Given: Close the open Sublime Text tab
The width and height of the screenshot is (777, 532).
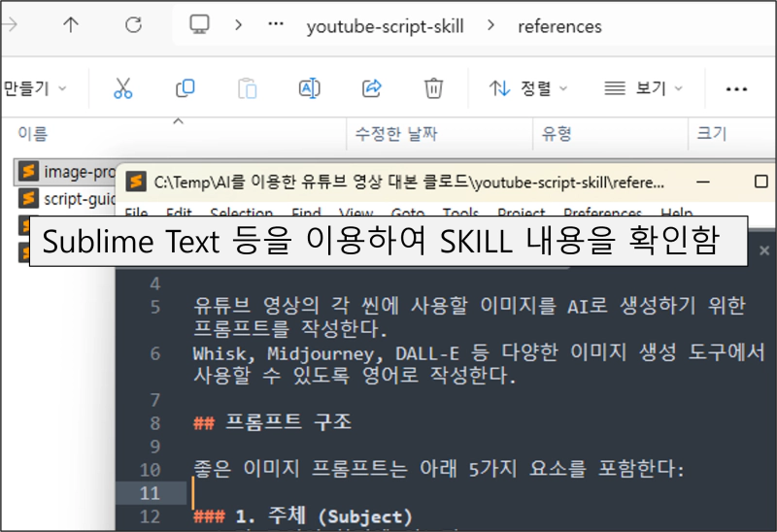Looking at the screenshot, I should point(764,250).
